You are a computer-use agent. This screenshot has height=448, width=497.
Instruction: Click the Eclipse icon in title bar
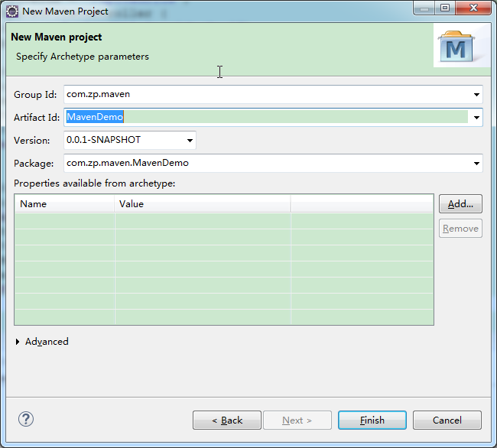coord(12,11)
